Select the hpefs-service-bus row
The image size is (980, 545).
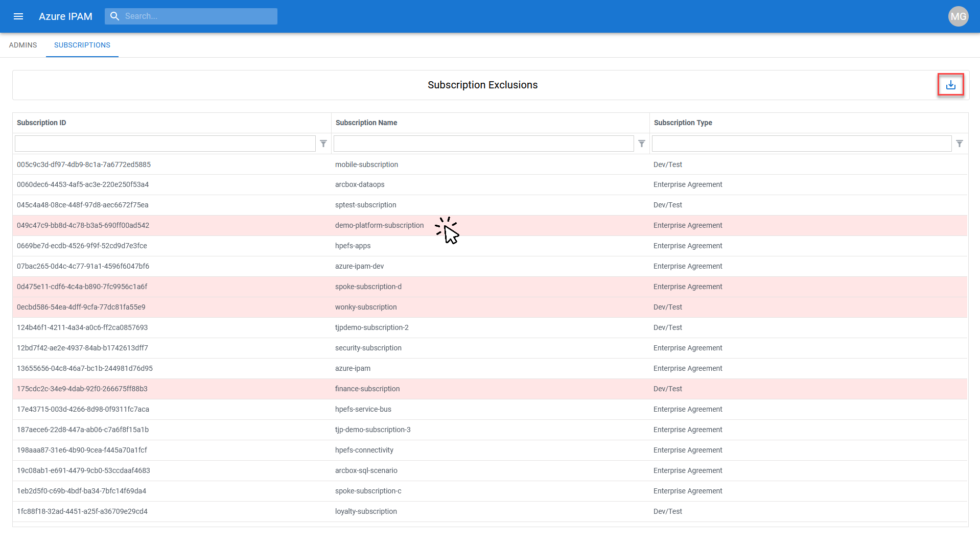pyautogui.click(x=490, y=409)
